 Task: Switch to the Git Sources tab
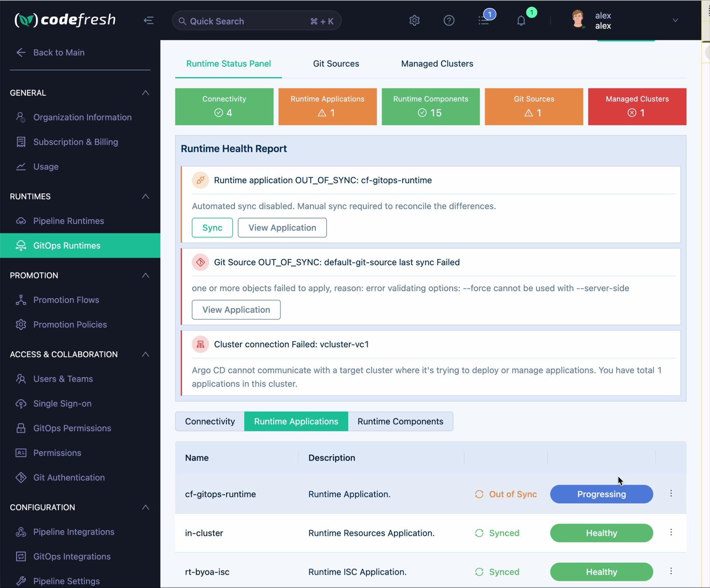click(336, 64)
